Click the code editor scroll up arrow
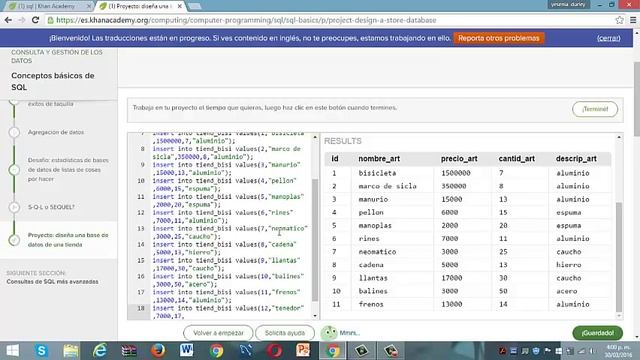 (315, 137)
